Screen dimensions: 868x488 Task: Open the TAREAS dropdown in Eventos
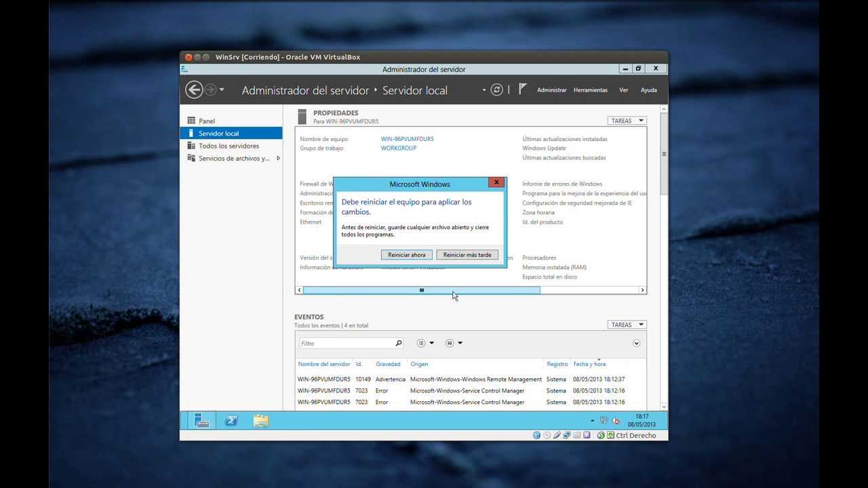click(x=627, y=325)
